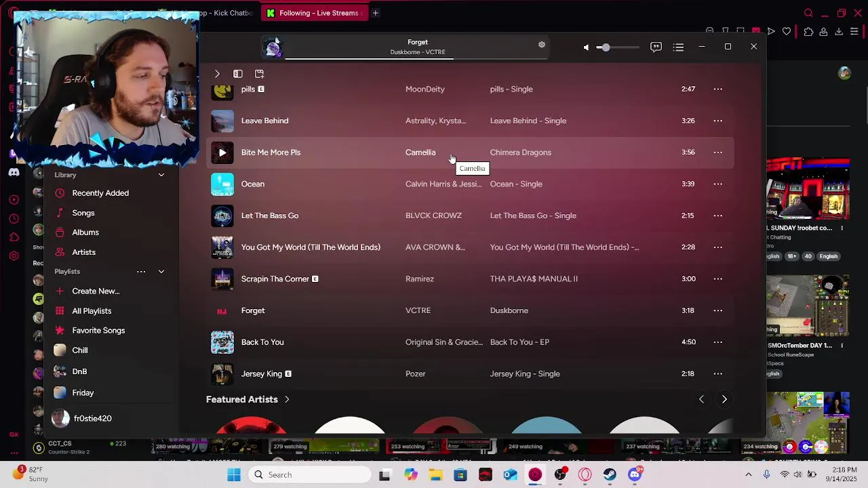The image size is (868, 488).
Task: Collapse the Library section
Action: tap(161, 175)
